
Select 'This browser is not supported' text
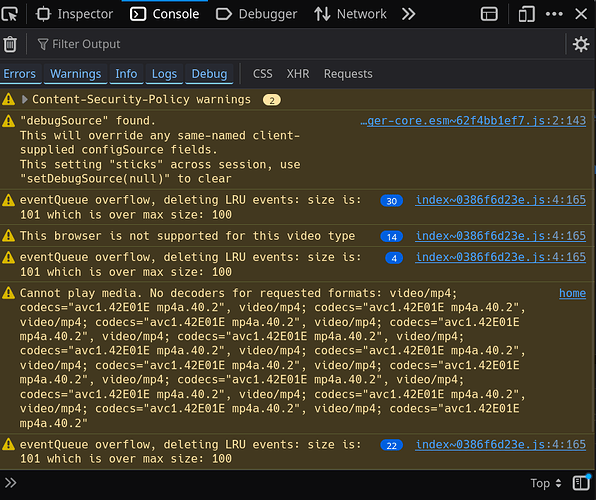187,236
